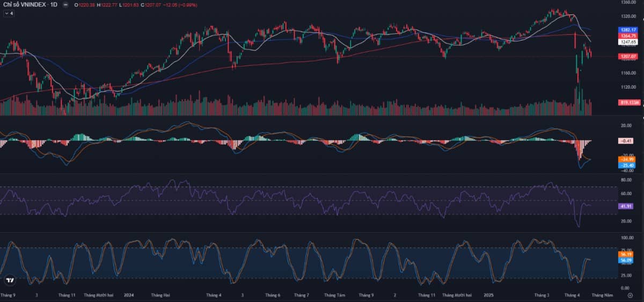Screen dimensions: 644x302
Task: Click the 100.00 label on the Stochastic scale
Action: point(627,238)
